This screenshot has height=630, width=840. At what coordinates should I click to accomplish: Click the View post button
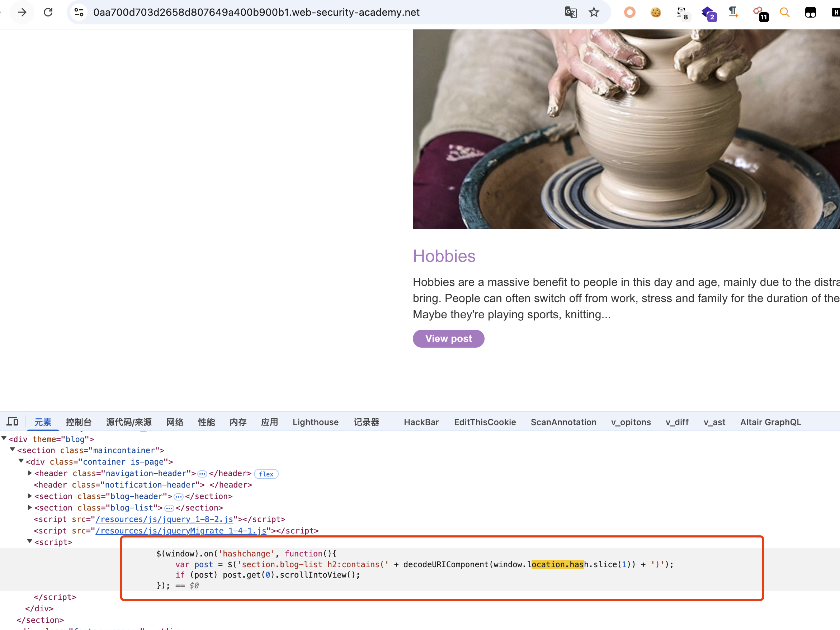[448, 338]
